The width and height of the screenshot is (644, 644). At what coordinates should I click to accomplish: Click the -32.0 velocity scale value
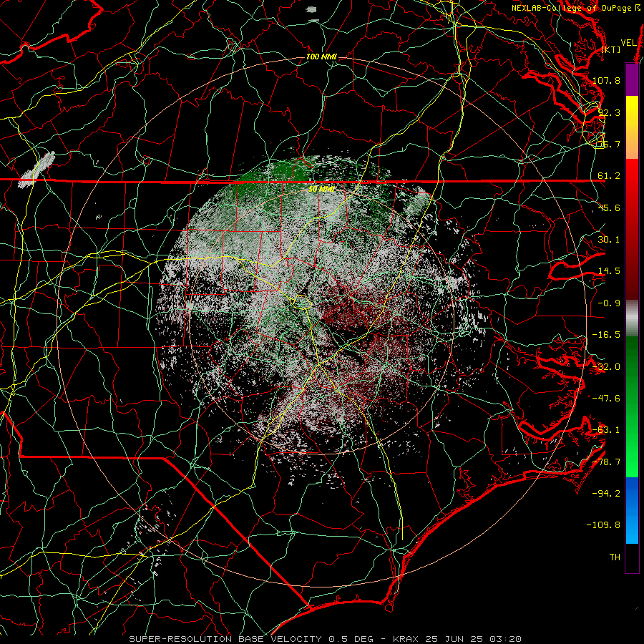pyautogui.click(x=606, y=367)
